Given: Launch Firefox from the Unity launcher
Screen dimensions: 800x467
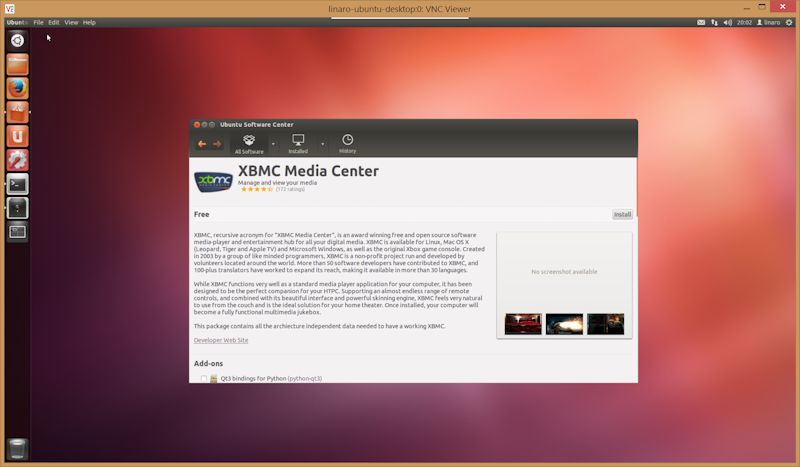Looking at the screenshot, I should pyautogui.click(x=17, y=88).
